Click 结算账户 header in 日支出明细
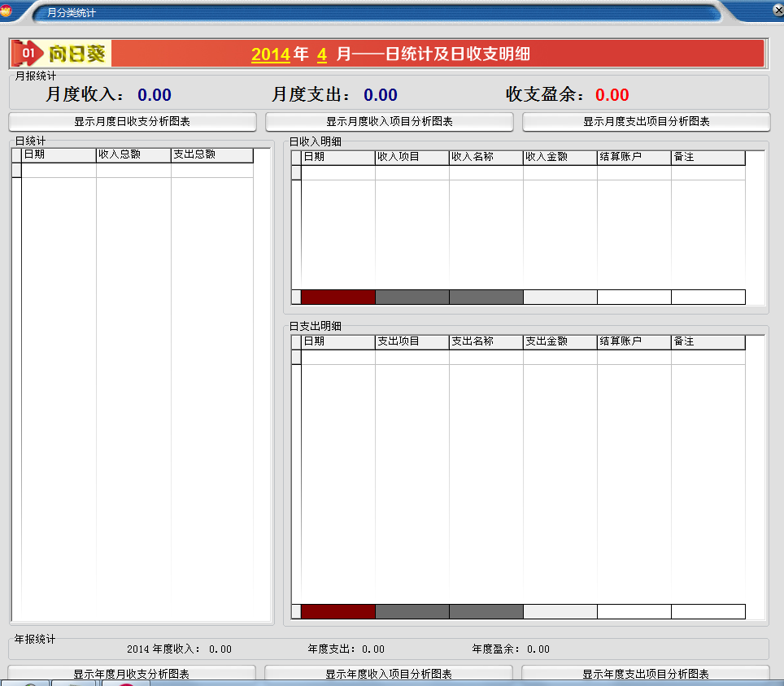784x686 pixels. click(634, 342)
